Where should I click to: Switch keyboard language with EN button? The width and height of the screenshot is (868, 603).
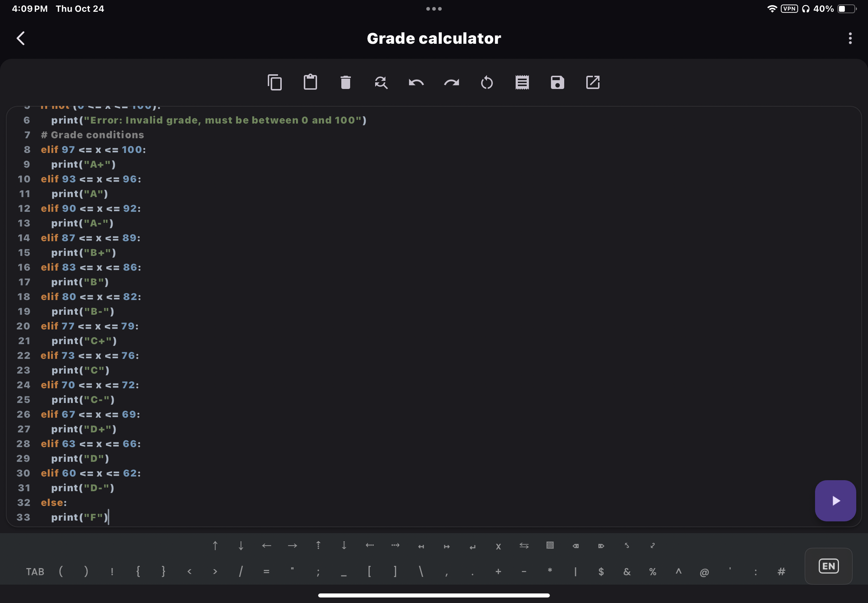pos(828,566)
